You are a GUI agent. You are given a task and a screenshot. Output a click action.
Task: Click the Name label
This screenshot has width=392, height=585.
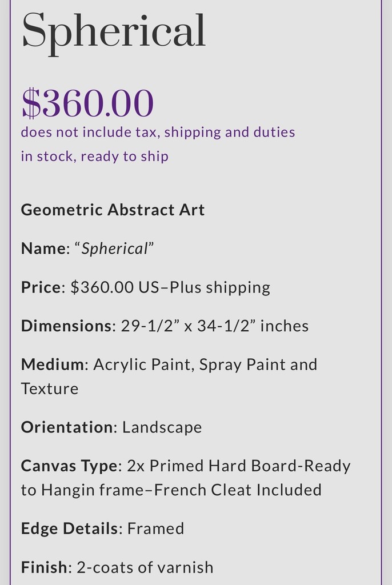pos(43,249)
